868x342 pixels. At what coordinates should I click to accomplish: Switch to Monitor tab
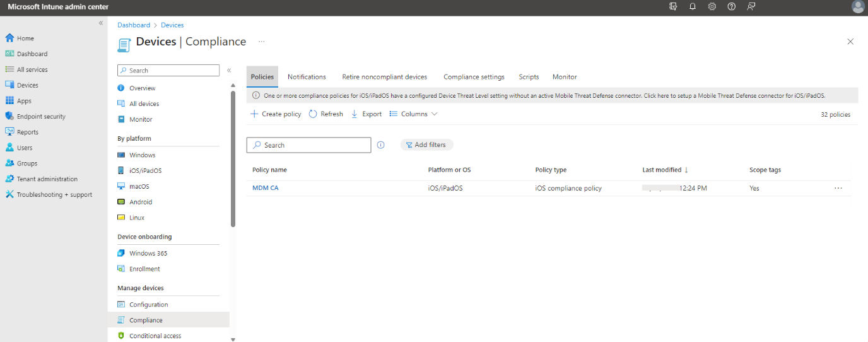(x=565, y=77)
